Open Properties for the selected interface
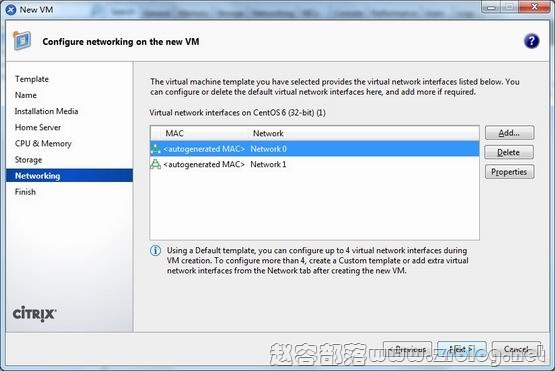Viewport: 555px width, 371px height. click(509, 172)
